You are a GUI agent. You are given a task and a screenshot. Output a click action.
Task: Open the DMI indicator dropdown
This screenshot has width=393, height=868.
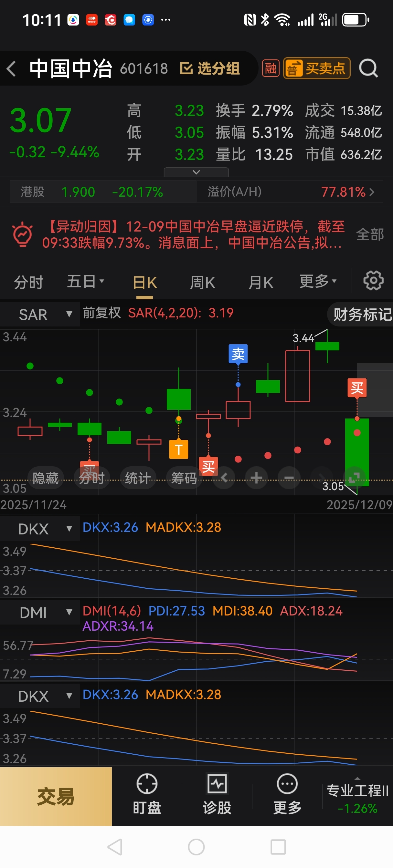tap(40, 613)
